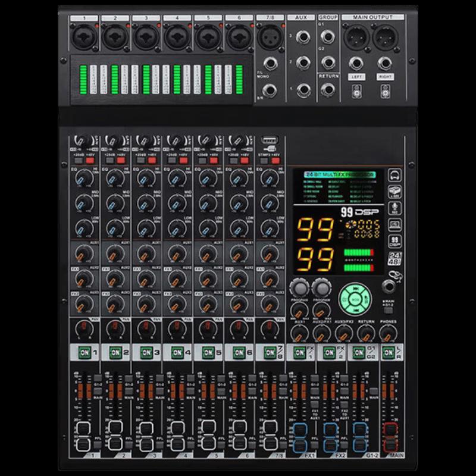Click the headphone icon beside the DSP display
This screenshot has height=476, width=476.
(x=394, y=175)
